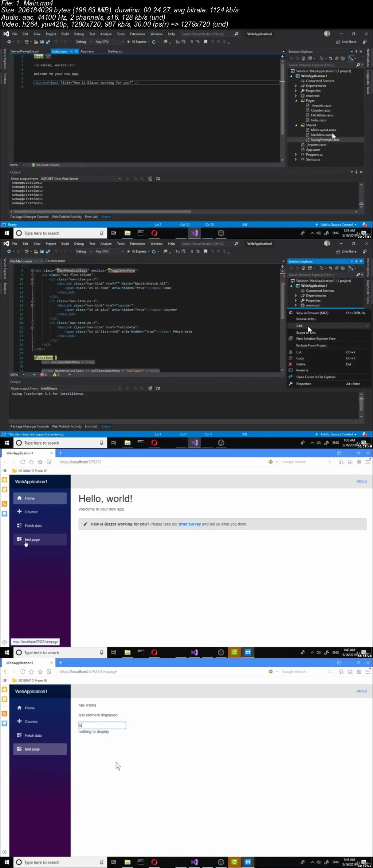Open the Add submenu in the context menu
The width and height of the screenshot is (373, 868).
pyautogui.click(x=329, y=326)
